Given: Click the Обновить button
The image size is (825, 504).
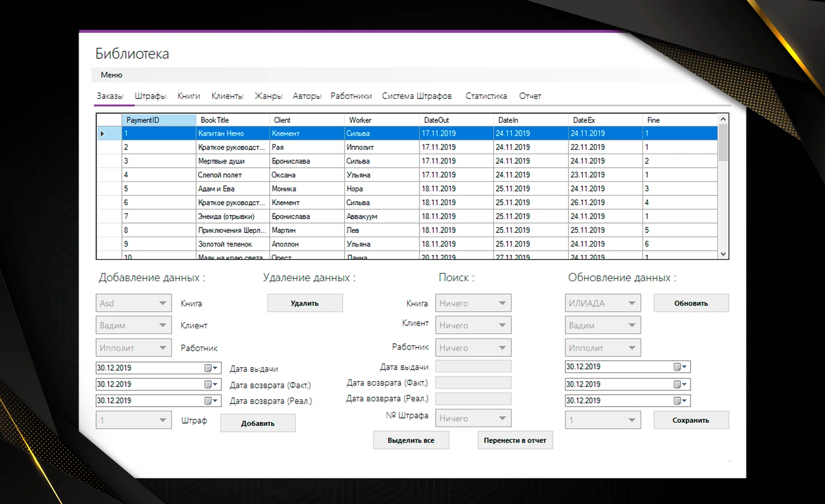Looking at the screenshot, I should 691,303.
